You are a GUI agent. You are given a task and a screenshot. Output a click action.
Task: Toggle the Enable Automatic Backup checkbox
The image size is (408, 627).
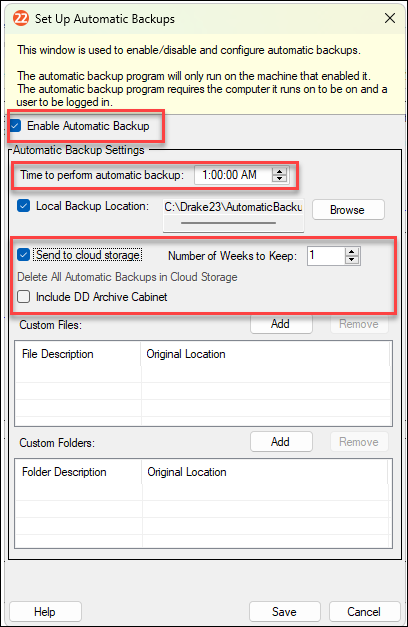[x=16, y=126]
